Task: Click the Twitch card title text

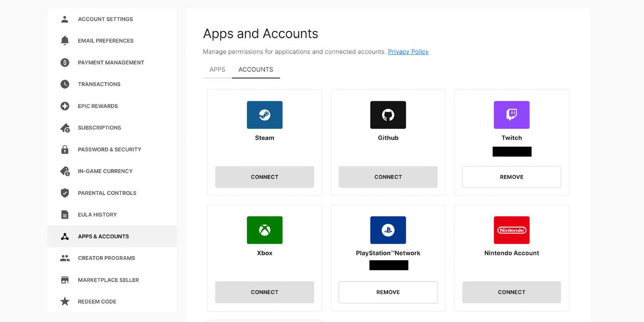Action: 512,138
